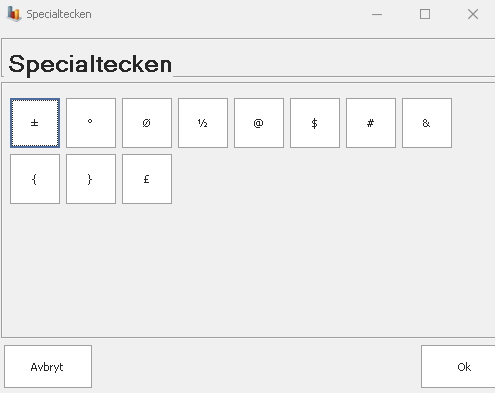Select the ampersand (&) button

[x=427, y=123]
